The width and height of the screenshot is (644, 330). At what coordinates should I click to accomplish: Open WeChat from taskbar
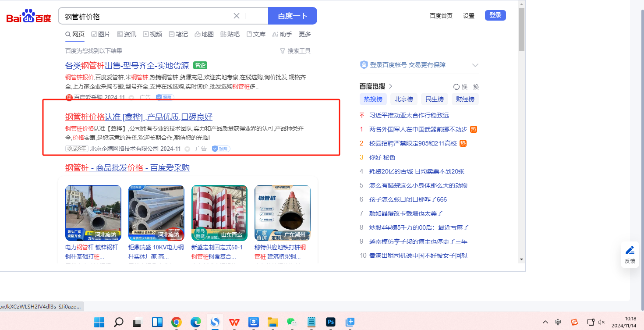[292, 322]
